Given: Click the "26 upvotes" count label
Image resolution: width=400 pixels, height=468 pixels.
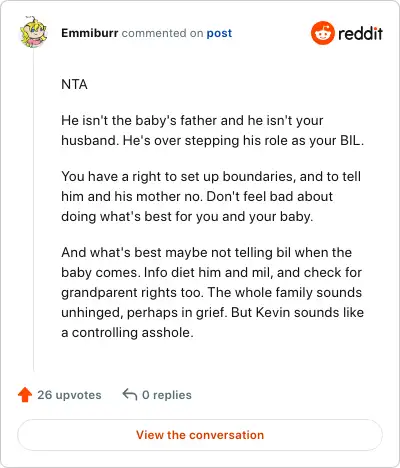Looking at the screenshot, I should coord(69,395).
